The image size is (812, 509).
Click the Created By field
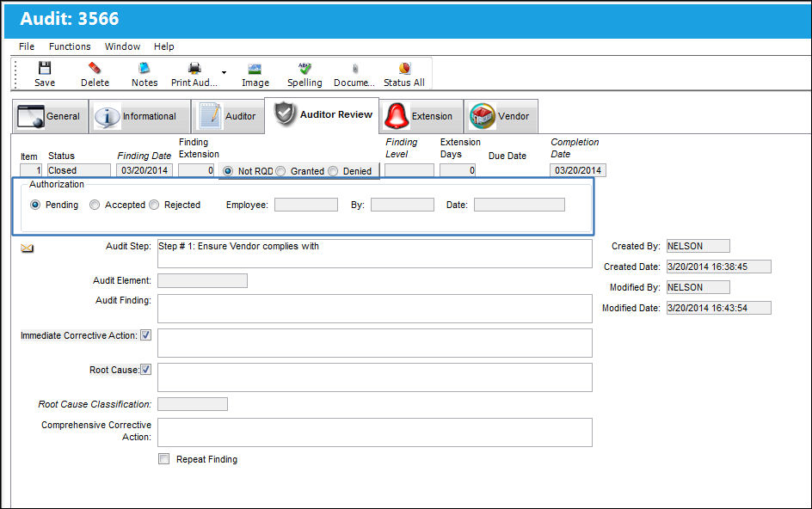pos(698,246)
